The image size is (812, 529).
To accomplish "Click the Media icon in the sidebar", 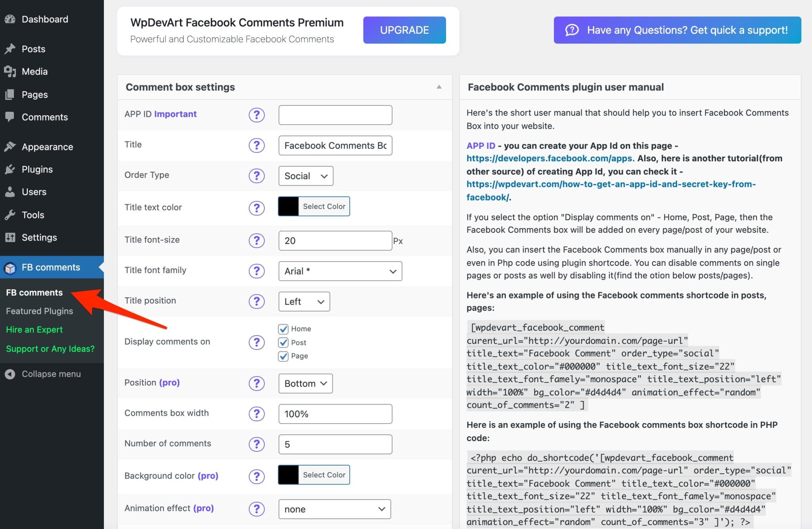I will (10, 71).
